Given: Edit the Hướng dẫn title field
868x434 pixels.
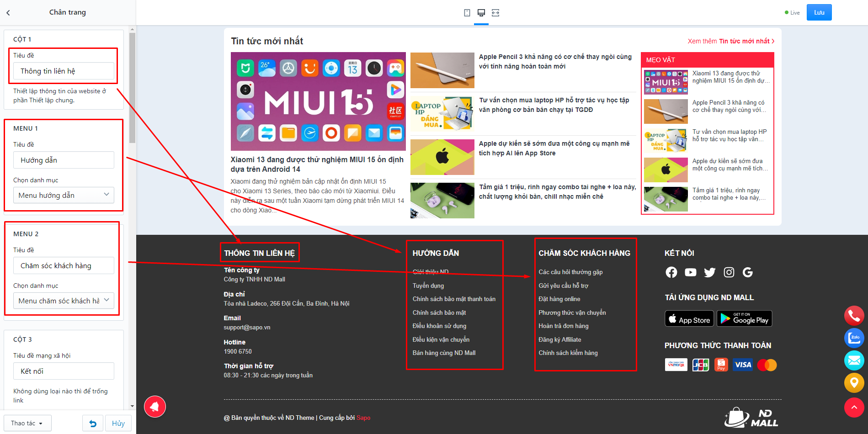Looking at the screenshot, I should [x=64, y=160].
